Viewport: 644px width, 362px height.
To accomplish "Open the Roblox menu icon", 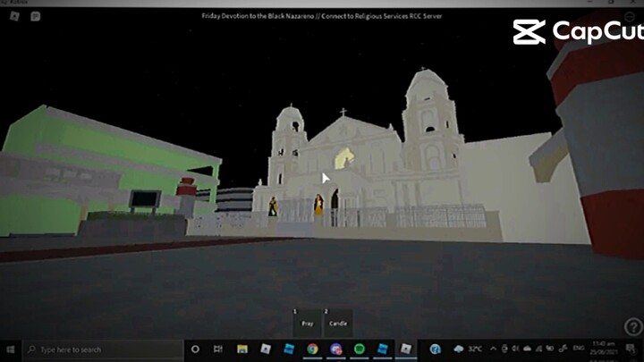I will tap(15, 16).
